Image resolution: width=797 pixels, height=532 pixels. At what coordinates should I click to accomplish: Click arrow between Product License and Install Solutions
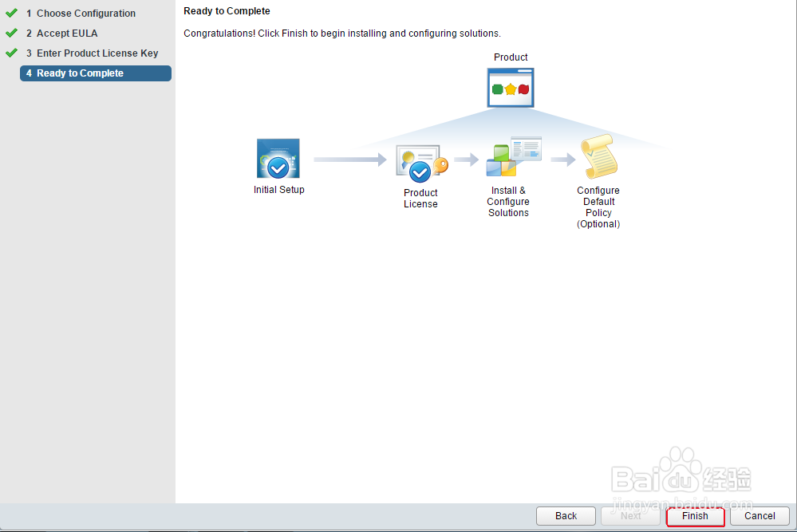(466, 160)
